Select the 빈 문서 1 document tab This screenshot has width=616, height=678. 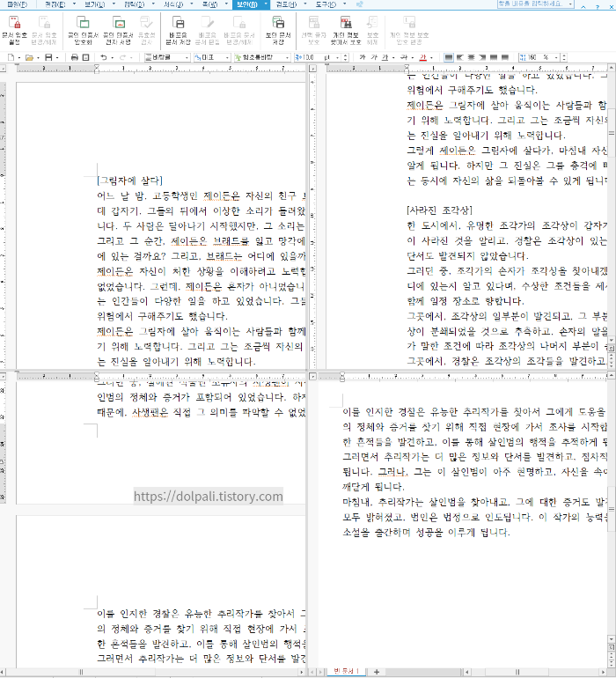(x=346, y=671)
